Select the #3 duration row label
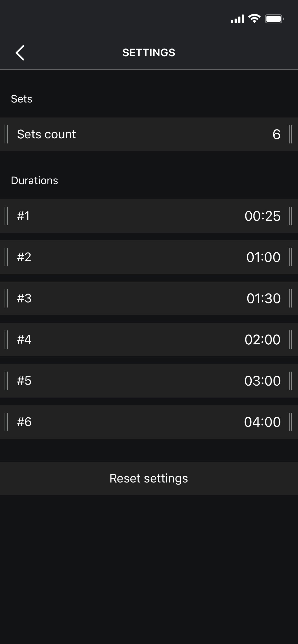This screenshot has height=644, width=298. (x=24, y=298)
